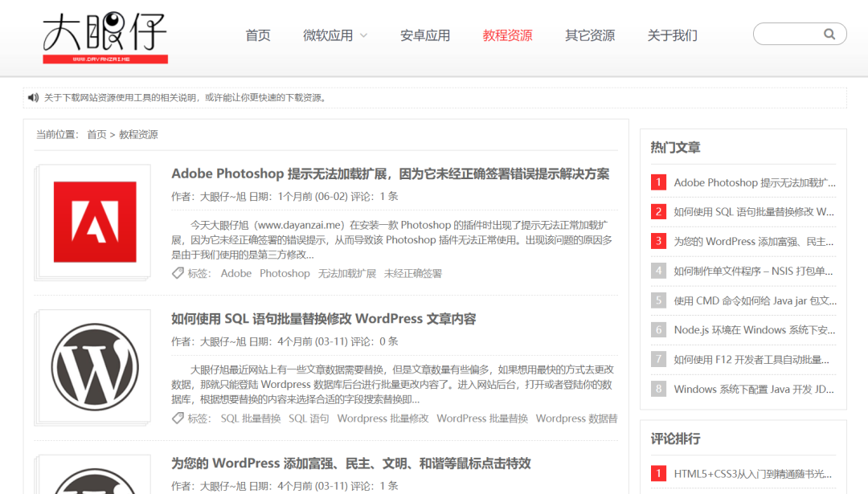Image resolution: width=868 pixels, height=494 pixels.
Task: Click rank badge 6 in 热门文章
Action: 658,329
